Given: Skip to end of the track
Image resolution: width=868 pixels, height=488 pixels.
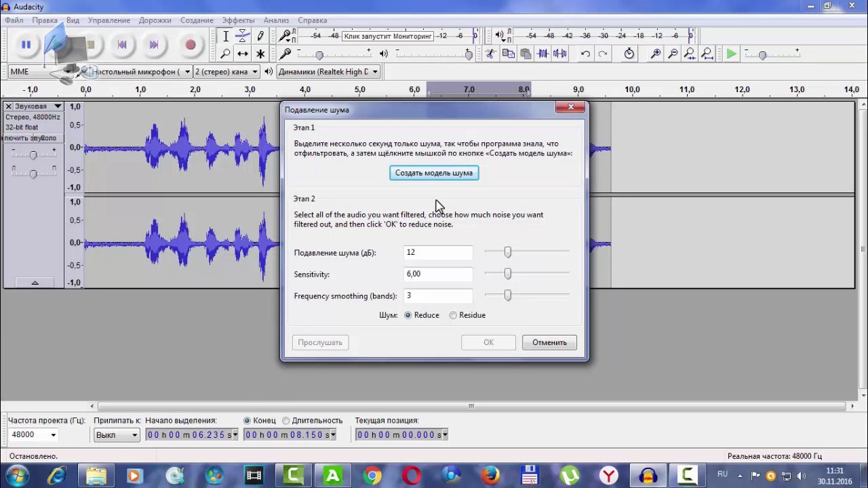Looking at the screenshot, I should pyautogui.click(x=154, y=45).
